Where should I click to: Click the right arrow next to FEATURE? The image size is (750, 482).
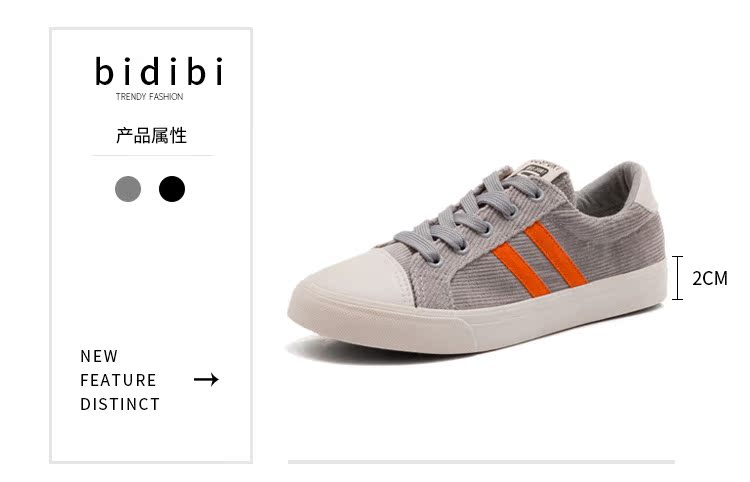(206, 380)
